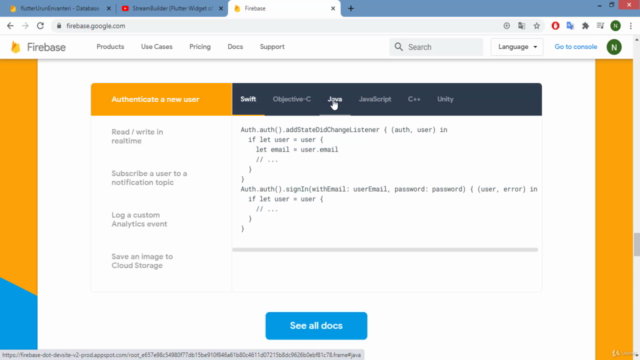Expand the Language dropdown

coord(517,47)
